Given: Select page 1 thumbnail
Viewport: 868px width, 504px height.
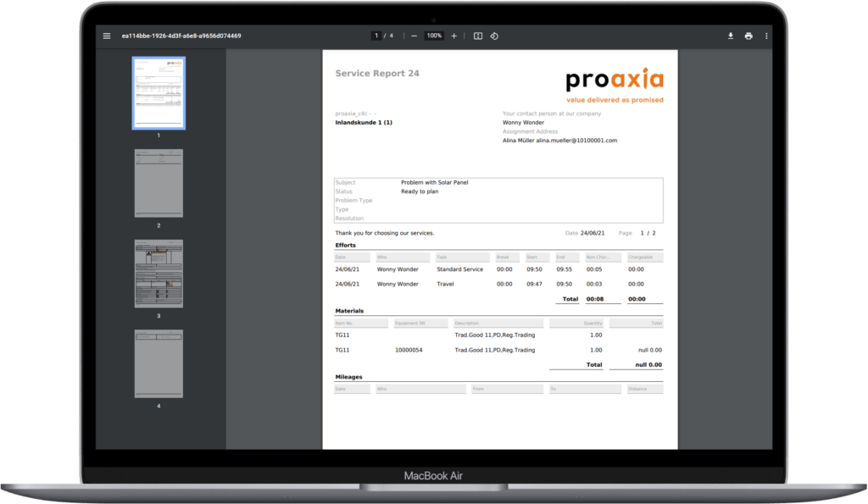Looking at the screenshot, I should (159, 92).
